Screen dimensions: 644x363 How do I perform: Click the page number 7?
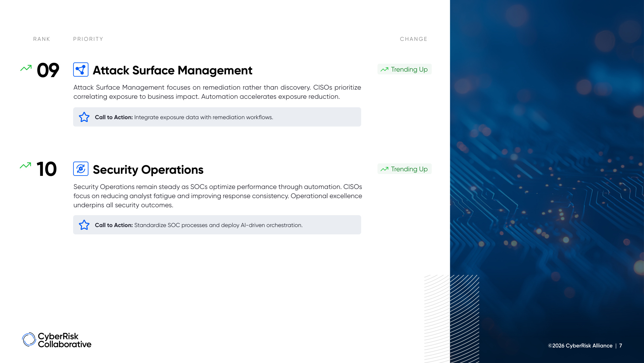621,346
